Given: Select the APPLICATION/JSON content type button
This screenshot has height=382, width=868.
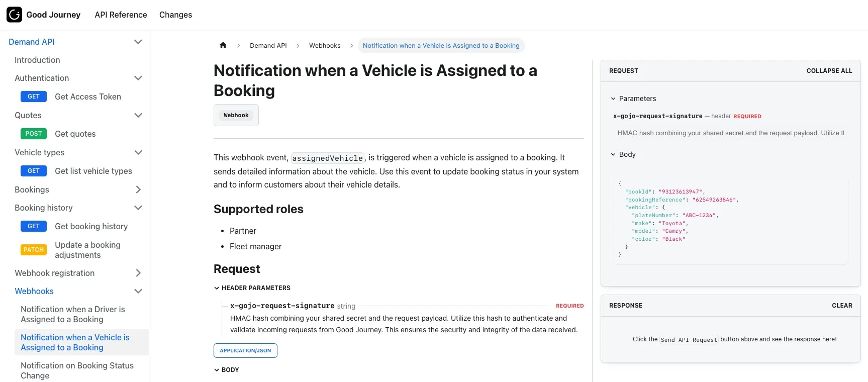Looking at the screenshot, I should (x=245, y=350).
